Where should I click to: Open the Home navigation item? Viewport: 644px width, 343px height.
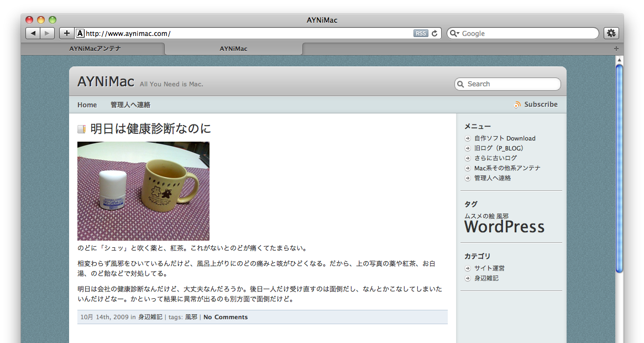87,105
